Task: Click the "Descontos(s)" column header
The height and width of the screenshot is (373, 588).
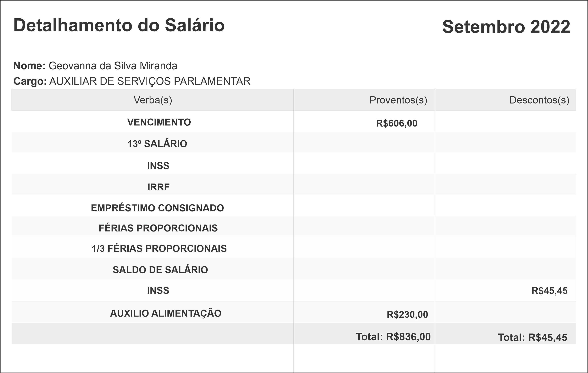Action: (x=539, y=100)
